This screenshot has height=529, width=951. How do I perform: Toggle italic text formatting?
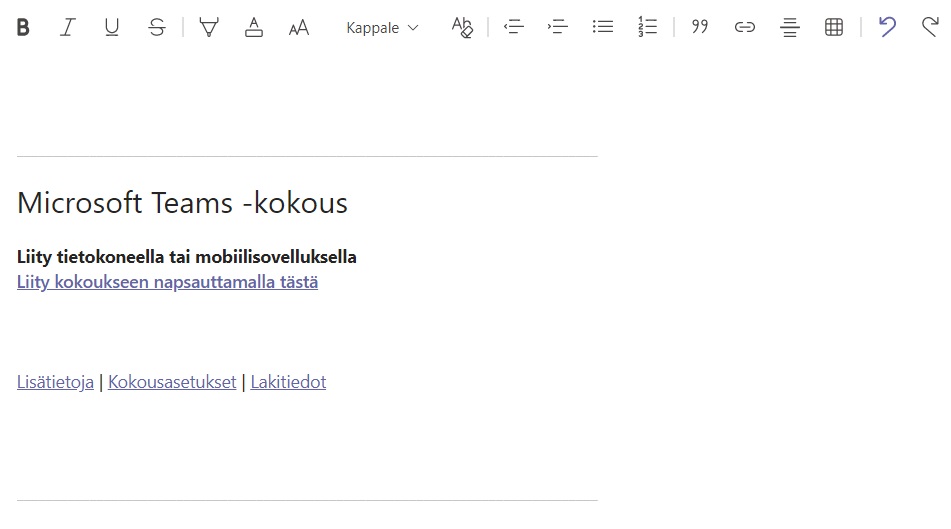67,28
